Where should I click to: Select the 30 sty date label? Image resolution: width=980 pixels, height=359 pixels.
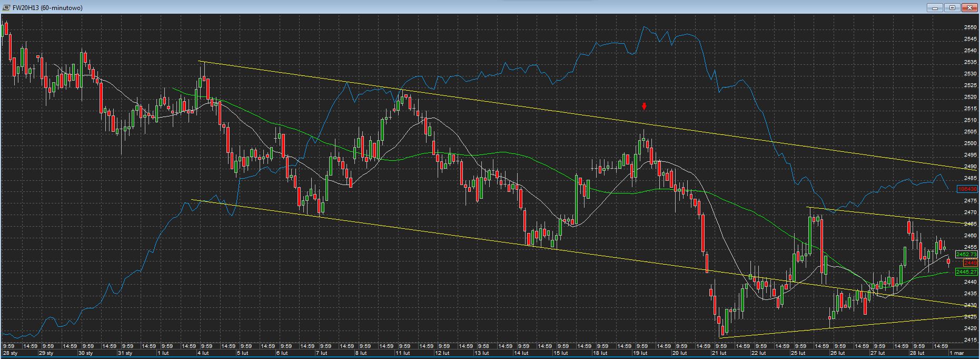[85, 353]
